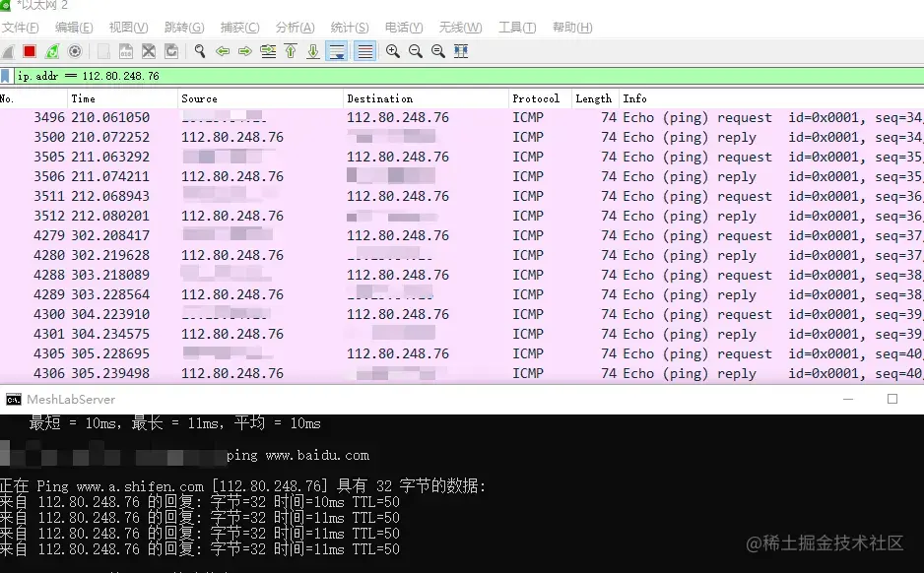Jump to the first packet
This screenshot has width=924, height=573.
click(291, 52)
